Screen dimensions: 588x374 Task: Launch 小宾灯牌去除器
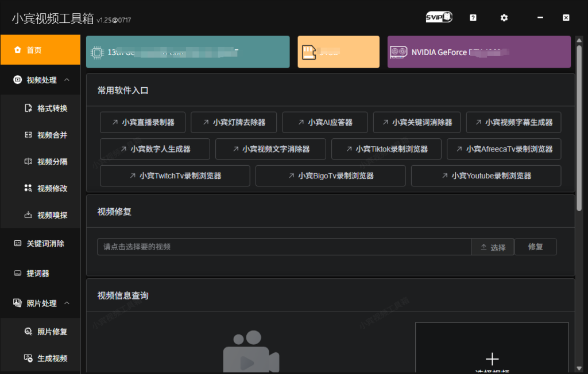234,122
